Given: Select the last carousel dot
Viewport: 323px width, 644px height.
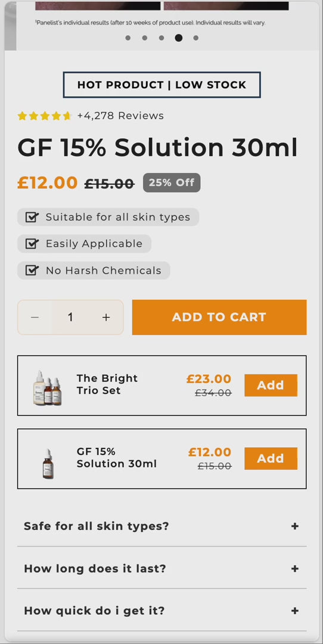Looking at the screenshot, I should (x=196, y=38).
